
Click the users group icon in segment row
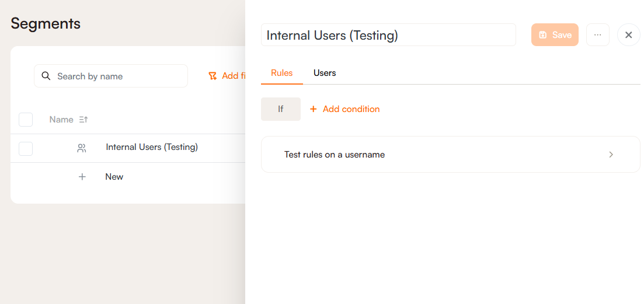pyautogui.click(x=82, y=148)
